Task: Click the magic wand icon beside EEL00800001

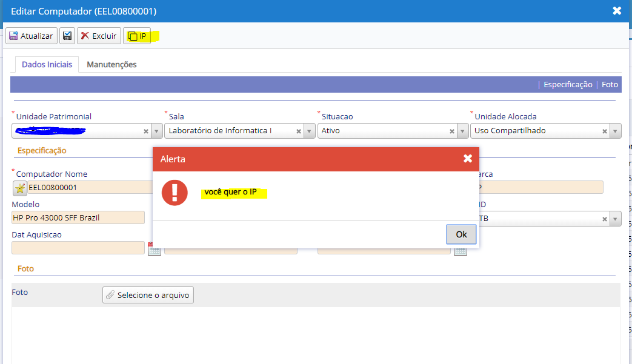Action: [x=19, y=188]
